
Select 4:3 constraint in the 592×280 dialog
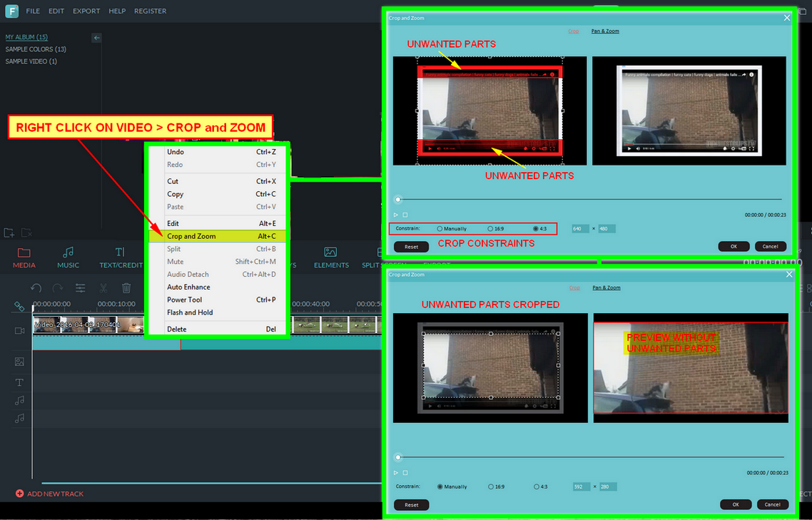(x=537, y=486)
